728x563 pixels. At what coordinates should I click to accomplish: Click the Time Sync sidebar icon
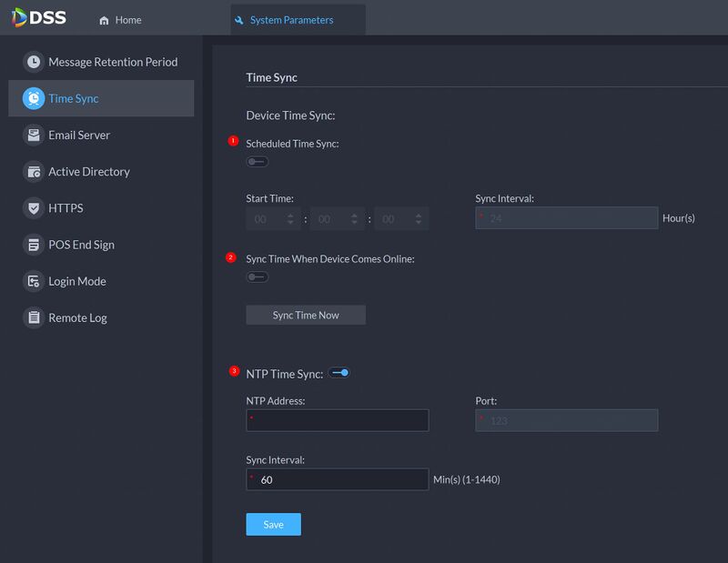coord(34,98)
